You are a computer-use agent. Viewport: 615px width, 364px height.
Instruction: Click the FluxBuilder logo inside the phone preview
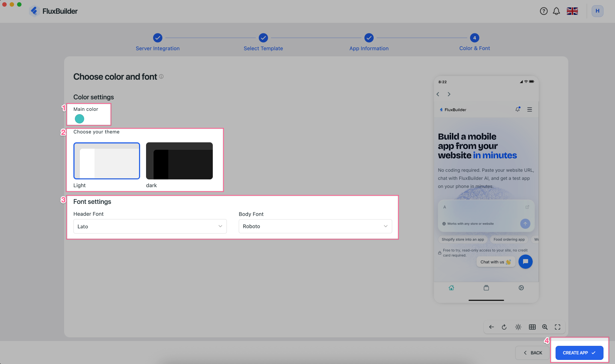click(x=453, y=110)
